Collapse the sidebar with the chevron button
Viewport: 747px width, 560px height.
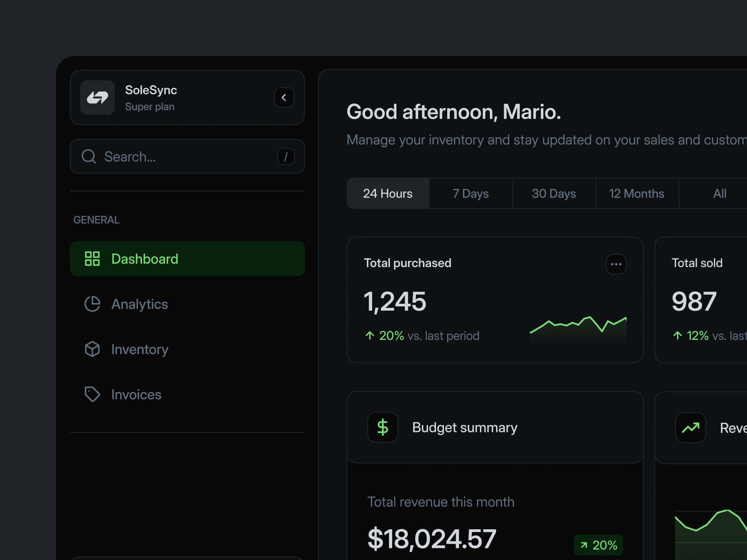coord(284,98)
